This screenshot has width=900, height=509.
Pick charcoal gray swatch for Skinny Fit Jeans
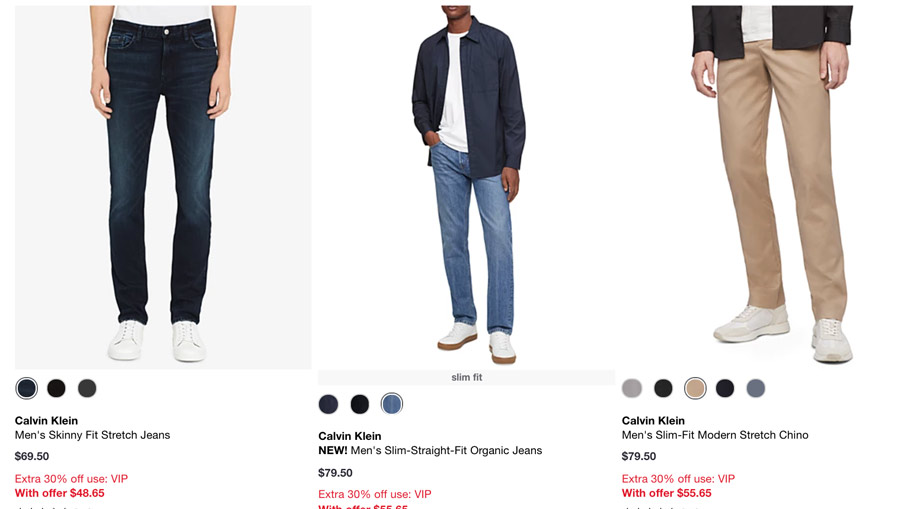tap(87, 388)
